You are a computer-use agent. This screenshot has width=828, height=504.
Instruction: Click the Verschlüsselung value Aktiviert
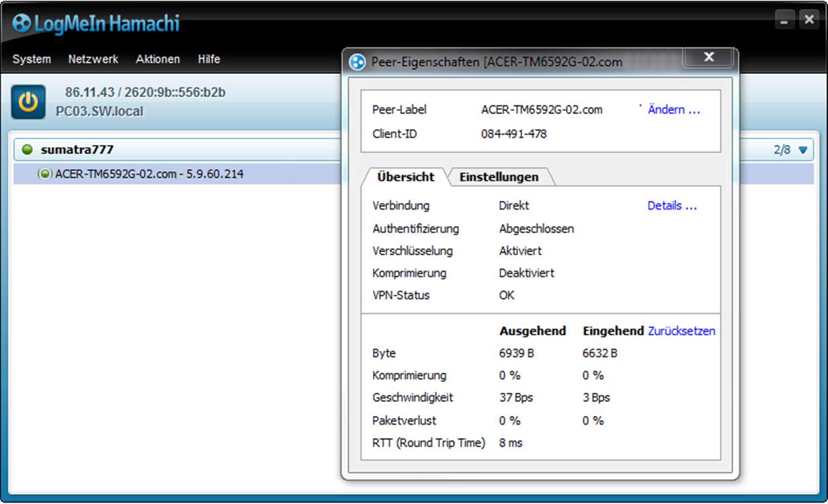pyautogui.click(x=520, y=251)
